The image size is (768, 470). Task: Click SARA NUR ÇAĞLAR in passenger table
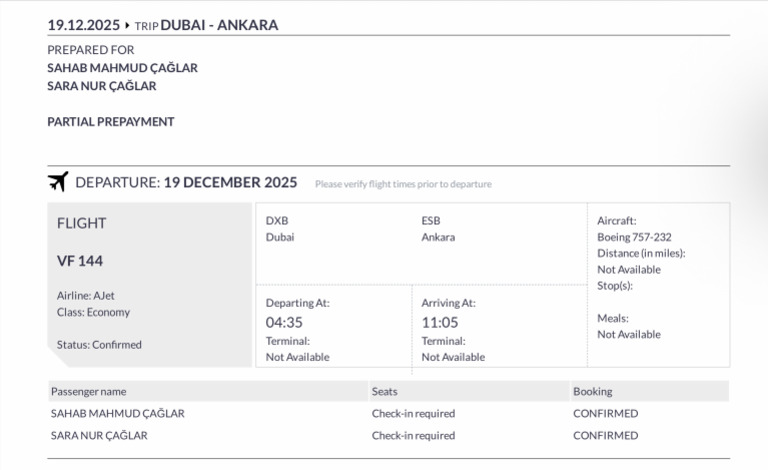(99, 436)
